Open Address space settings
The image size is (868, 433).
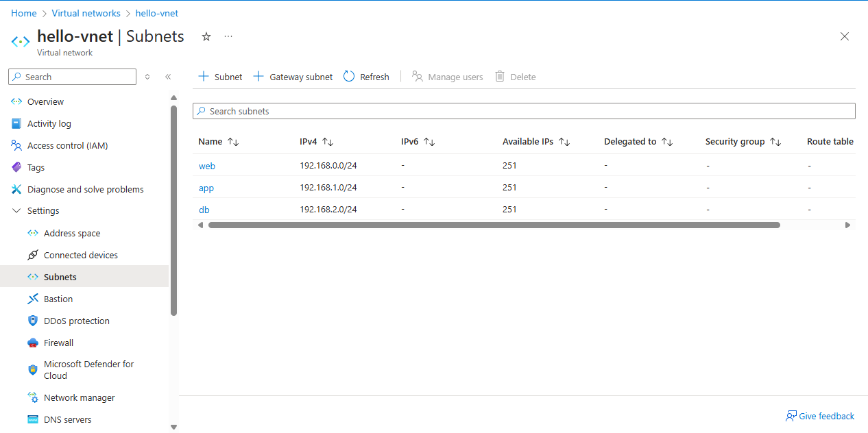[72, 233]
